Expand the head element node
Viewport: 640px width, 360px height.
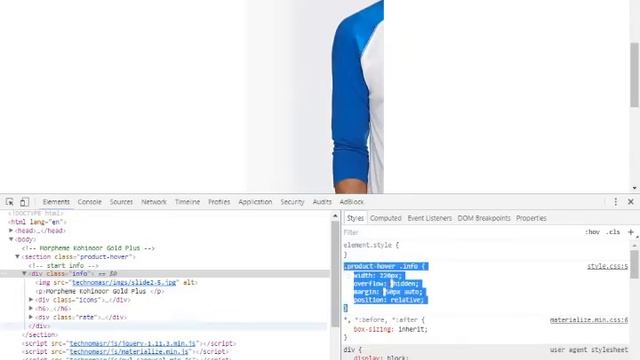pyautogui.click(x=11, y=231)
